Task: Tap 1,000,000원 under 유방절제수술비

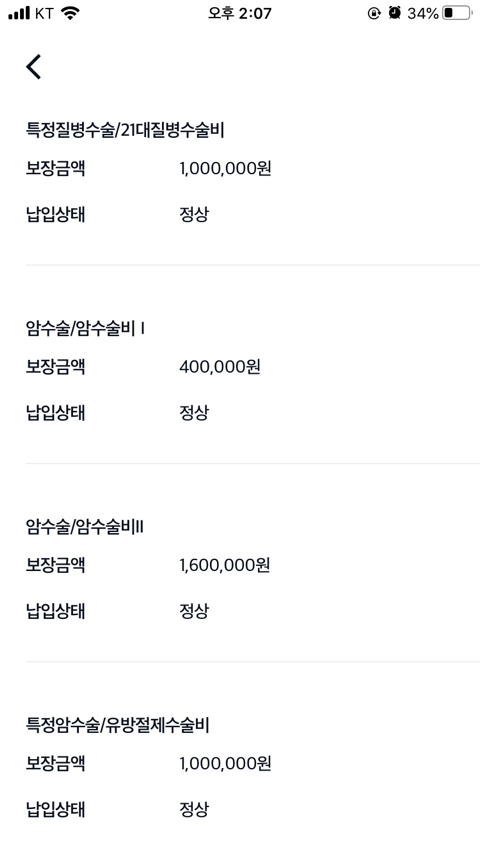Action: pos(226,764)
